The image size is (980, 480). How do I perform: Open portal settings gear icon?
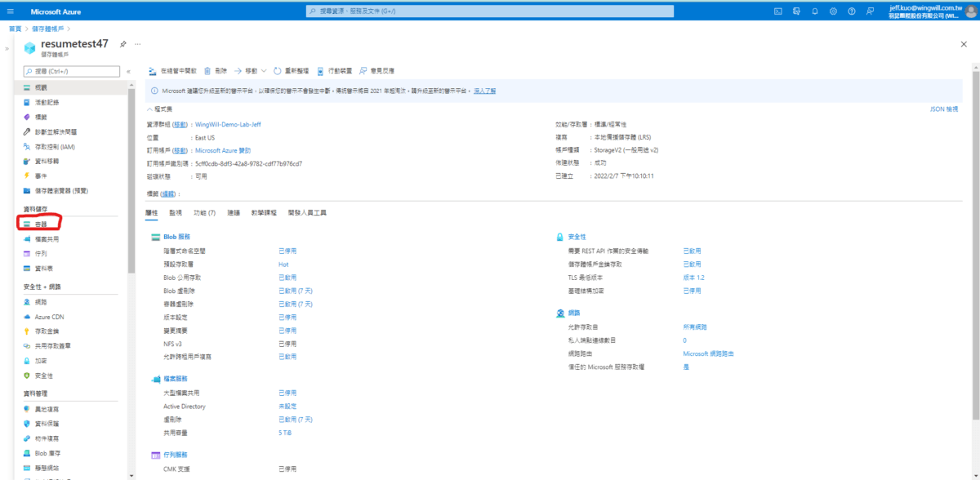click(833, 11)
